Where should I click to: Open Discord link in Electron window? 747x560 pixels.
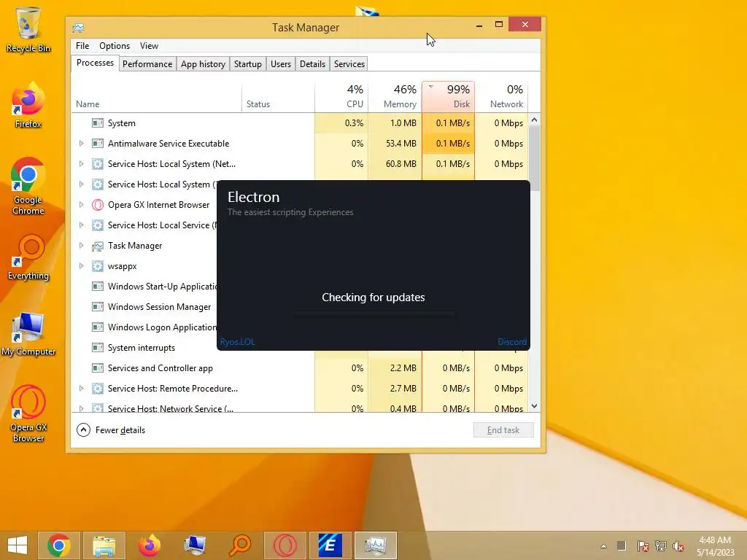click(512, 342)
